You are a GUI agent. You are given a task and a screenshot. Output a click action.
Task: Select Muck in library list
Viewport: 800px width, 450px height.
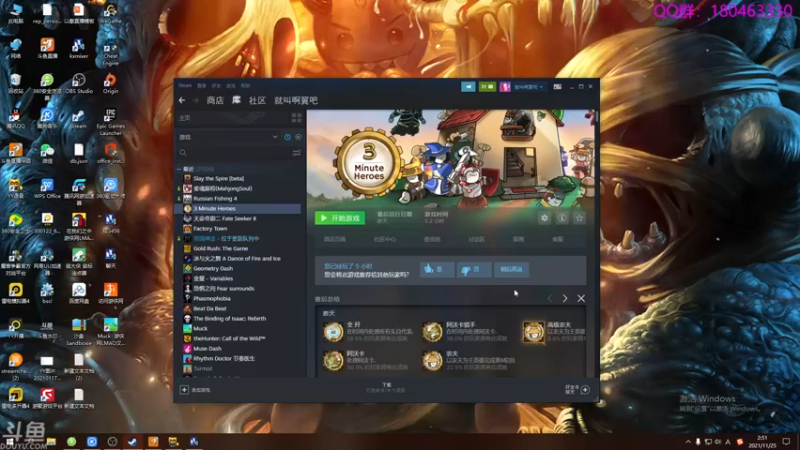point(200,329)
